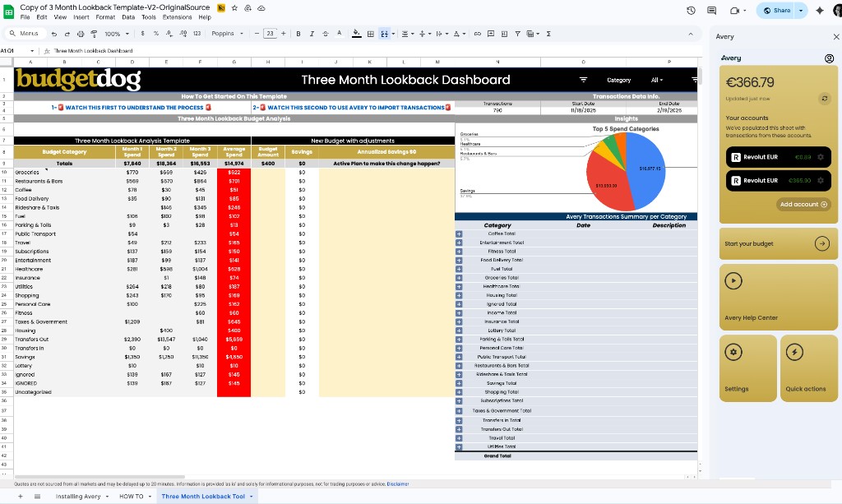The image size is (842, 504).
Task: Click the Share button
Action: [777, 11]
